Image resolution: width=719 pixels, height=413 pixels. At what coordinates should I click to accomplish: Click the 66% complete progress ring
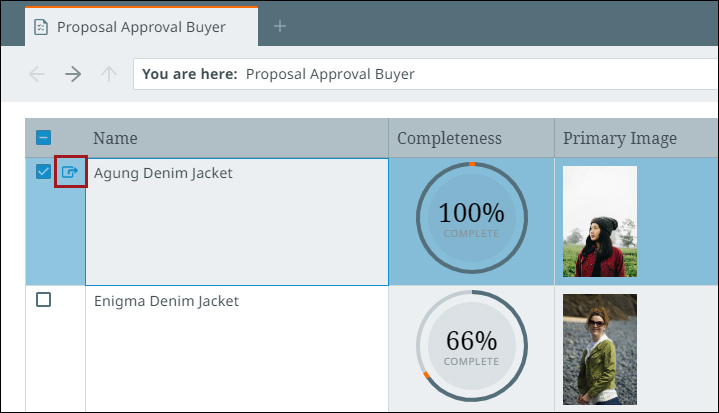(471, 346)
